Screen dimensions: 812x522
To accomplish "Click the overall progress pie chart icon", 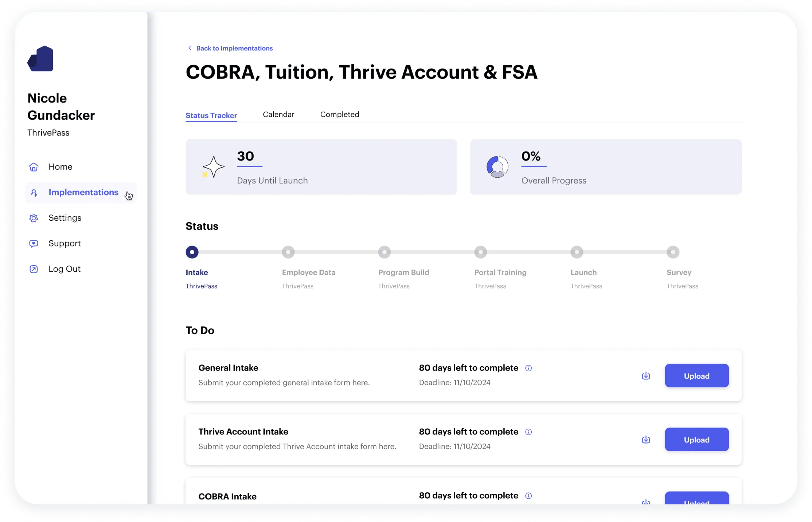I will (497, 167).
